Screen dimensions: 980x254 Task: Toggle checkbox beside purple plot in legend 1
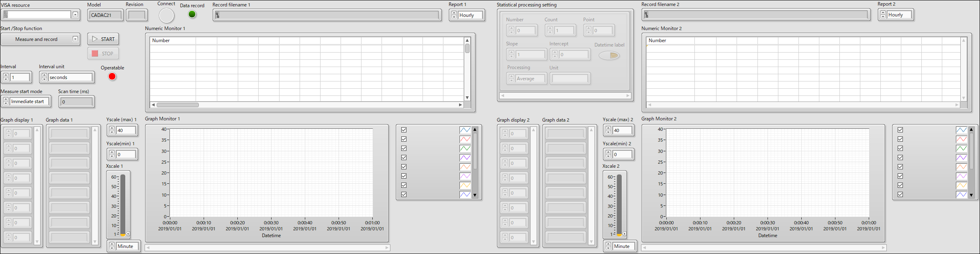[x=404, y=158]
